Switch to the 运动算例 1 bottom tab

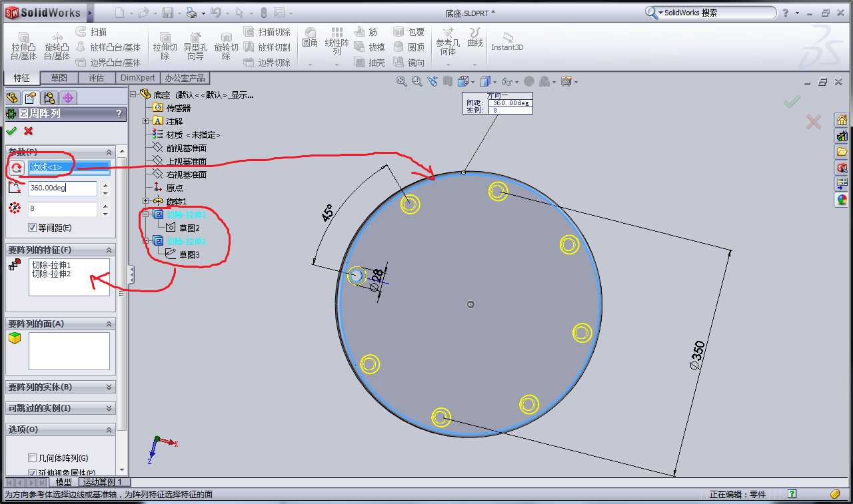(105, 482)
